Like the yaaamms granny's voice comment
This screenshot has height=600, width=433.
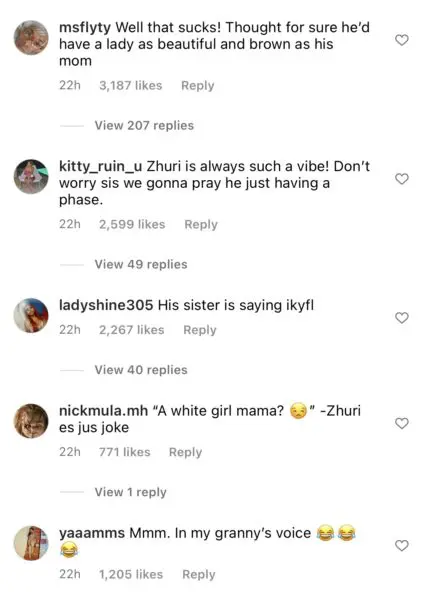pyautogui.click(x=402, y=545)
